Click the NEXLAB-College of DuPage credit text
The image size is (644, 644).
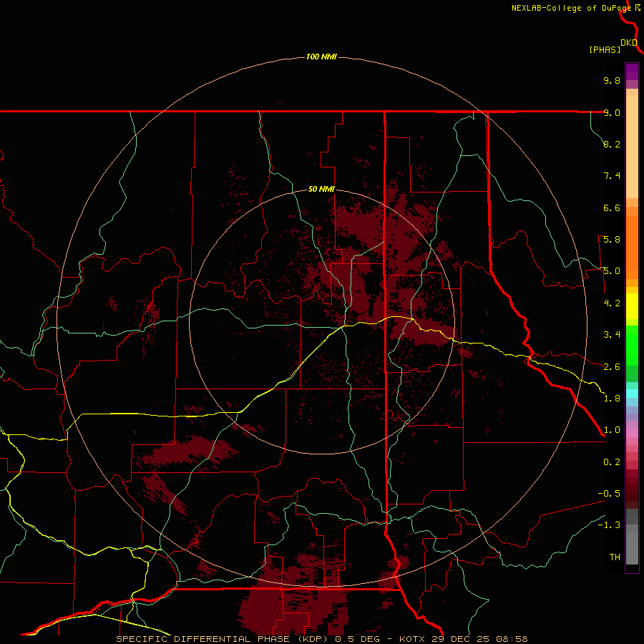click(573, 8)
